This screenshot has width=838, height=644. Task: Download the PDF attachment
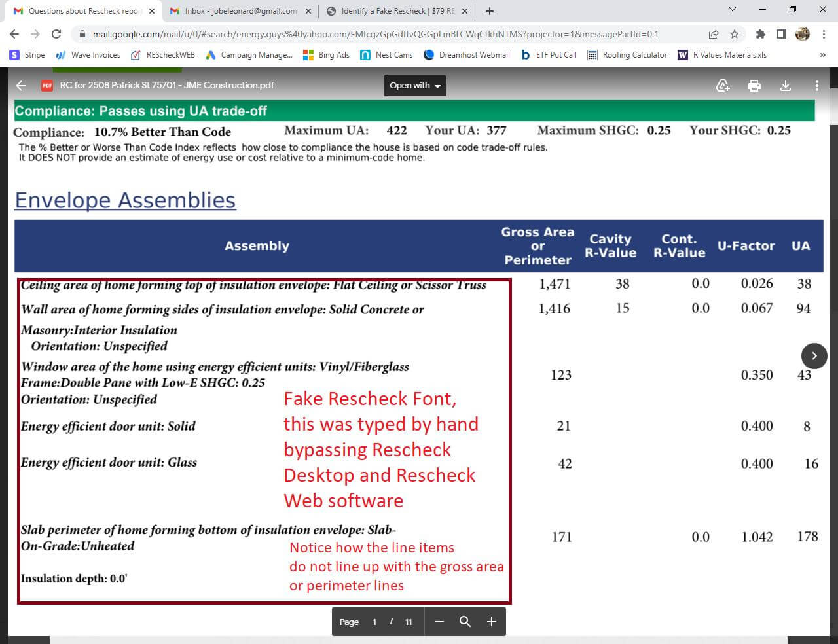(x=786, y=86)
